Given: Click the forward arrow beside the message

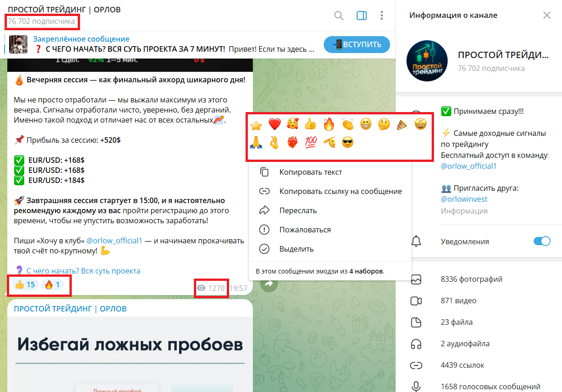Looking at the screenshot, I should click(269, 284).
